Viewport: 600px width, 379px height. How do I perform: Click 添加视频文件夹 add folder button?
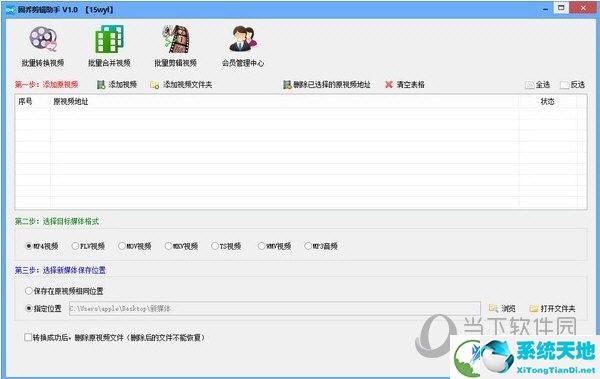(181, 85)
